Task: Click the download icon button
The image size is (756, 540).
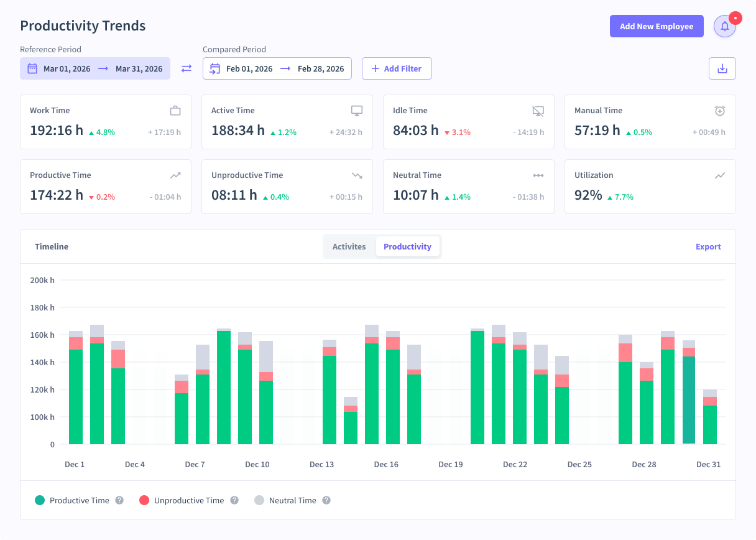Action: coord(722,68)
